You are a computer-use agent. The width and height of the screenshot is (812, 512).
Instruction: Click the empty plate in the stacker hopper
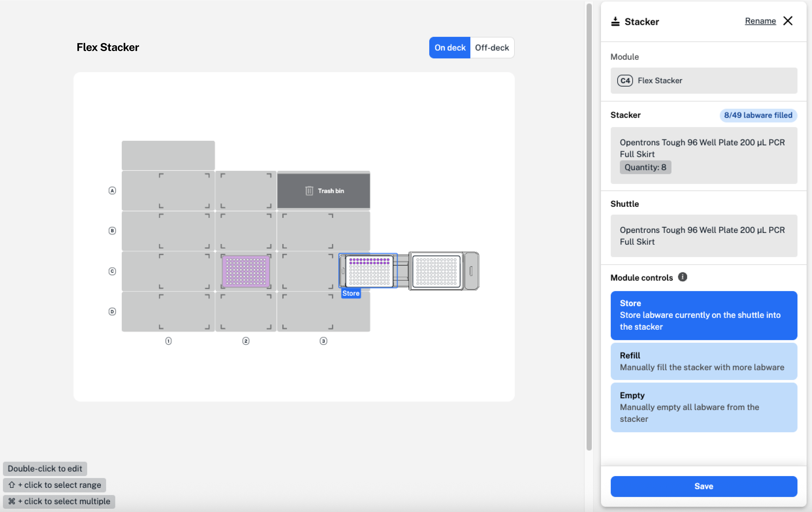click(x=436, y=271)
